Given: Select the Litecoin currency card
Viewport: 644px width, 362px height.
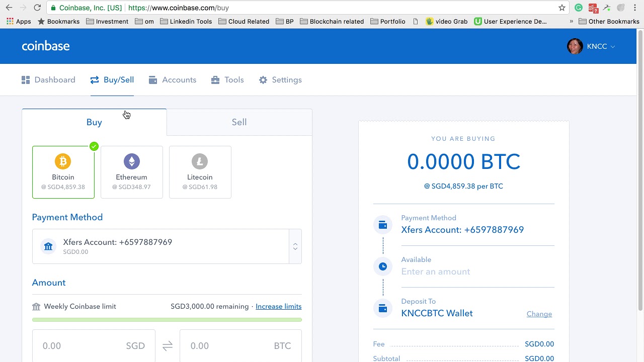Looking at the screenshot, I should point(200,172).
